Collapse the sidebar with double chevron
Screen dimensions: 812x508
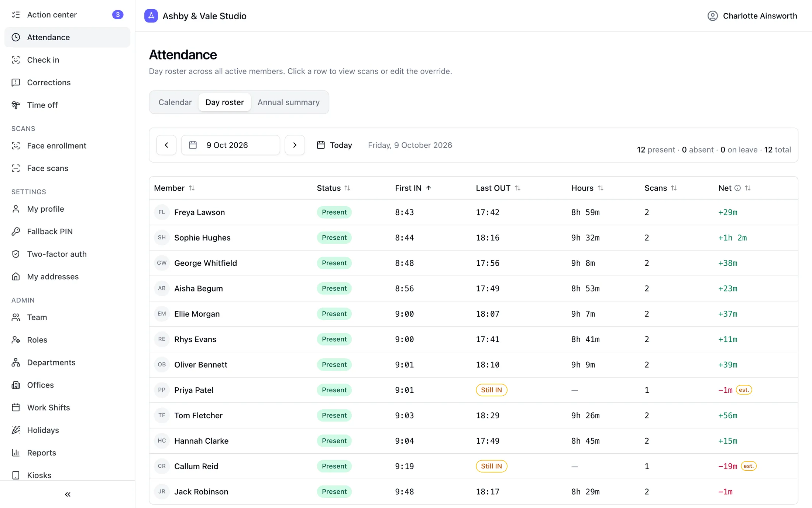[x=68, y=494]
